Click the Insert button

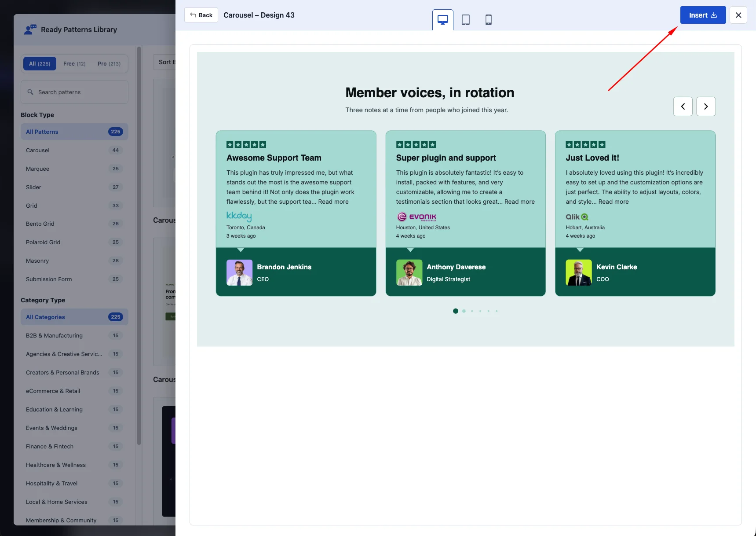click(x=703, y=15)
